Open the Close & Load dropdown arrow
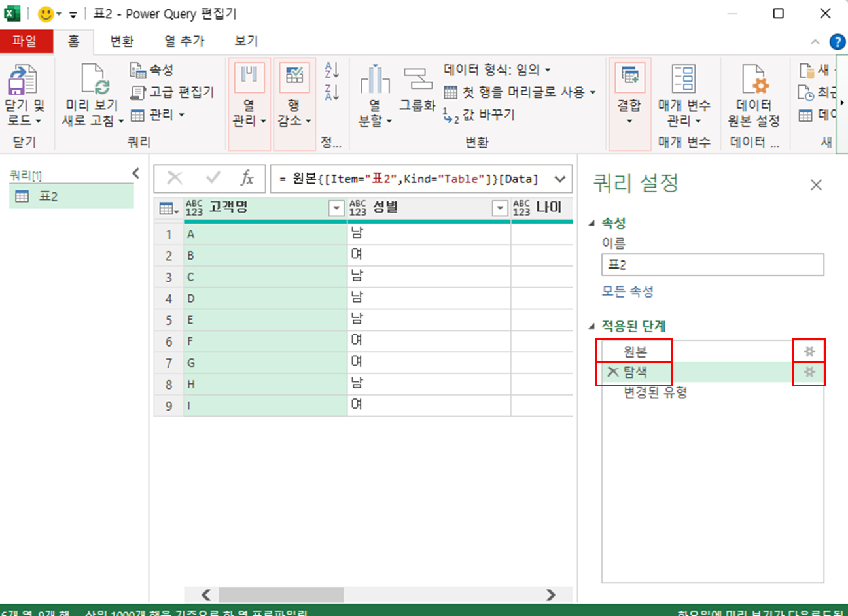The image size is (848, 616). point(39,121)
